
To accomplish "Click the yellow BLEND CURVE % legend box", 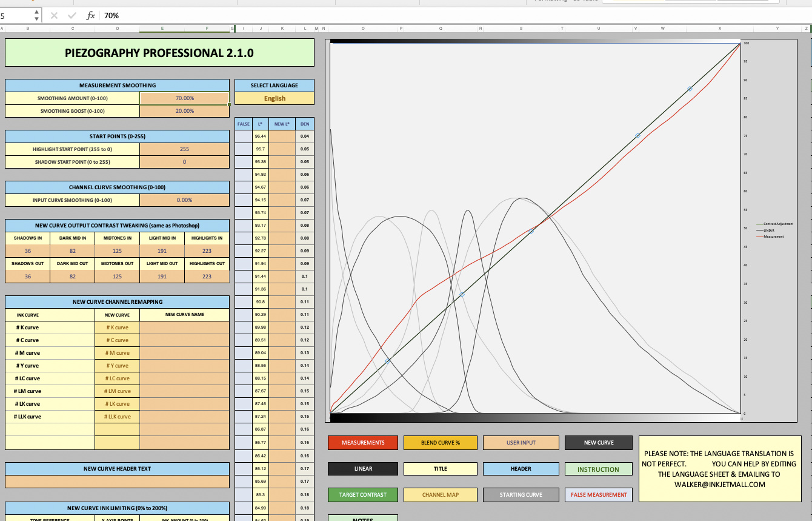I will tap(441, 443).
